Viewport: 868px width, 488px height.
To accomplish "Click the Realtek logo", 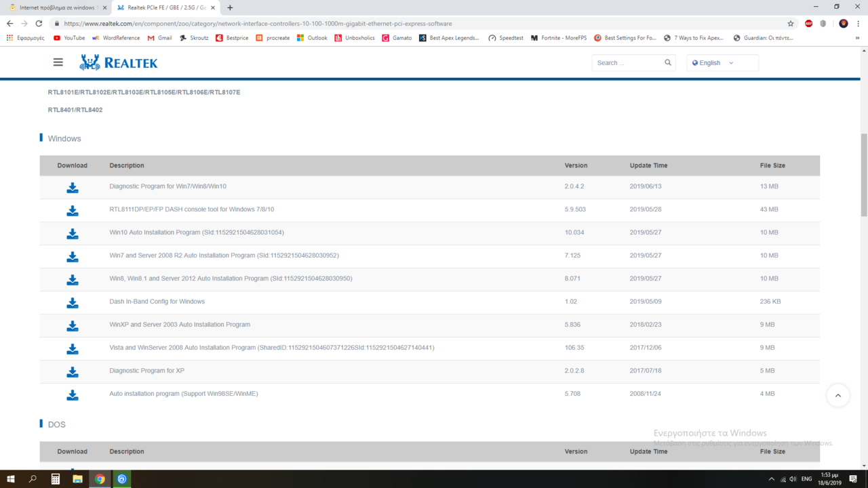I will (x=119, y=62).
